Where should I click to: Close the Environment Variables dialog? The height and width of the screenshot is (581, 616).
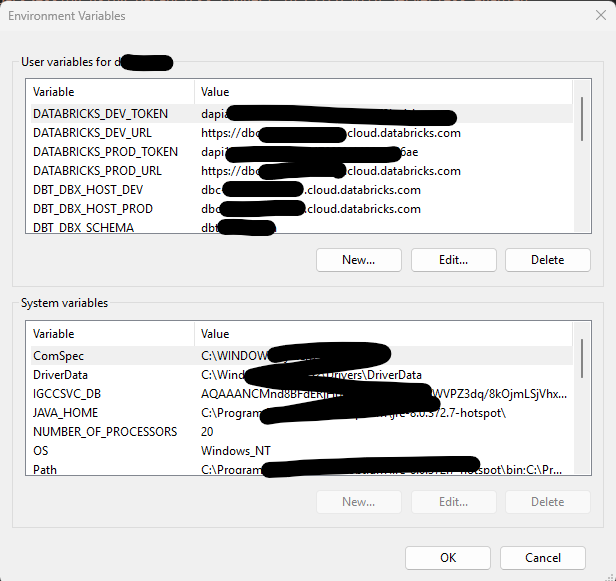tap(601, 15)
